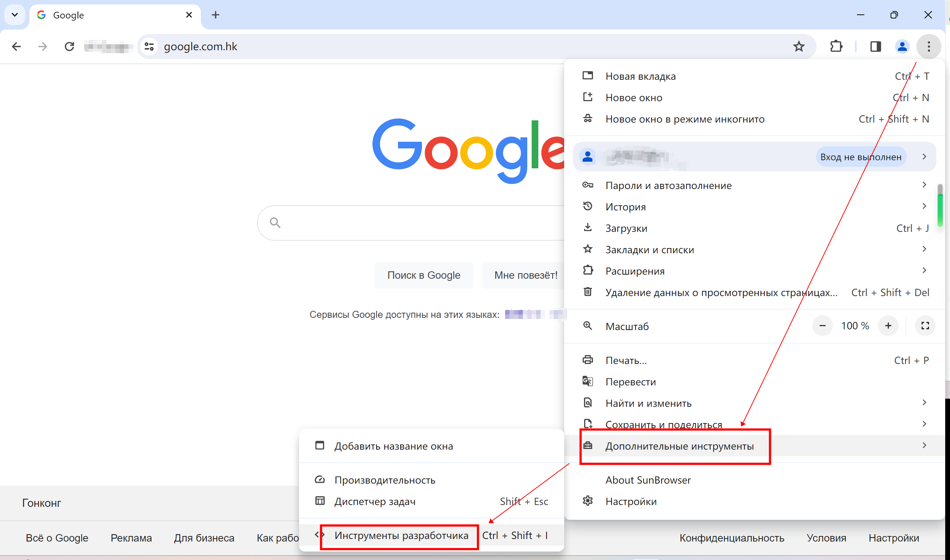Viewport: 950px width, 560px height.
Task: Reload the page with refresh icon
Action: pyautogui.click(x=69, y=47)
